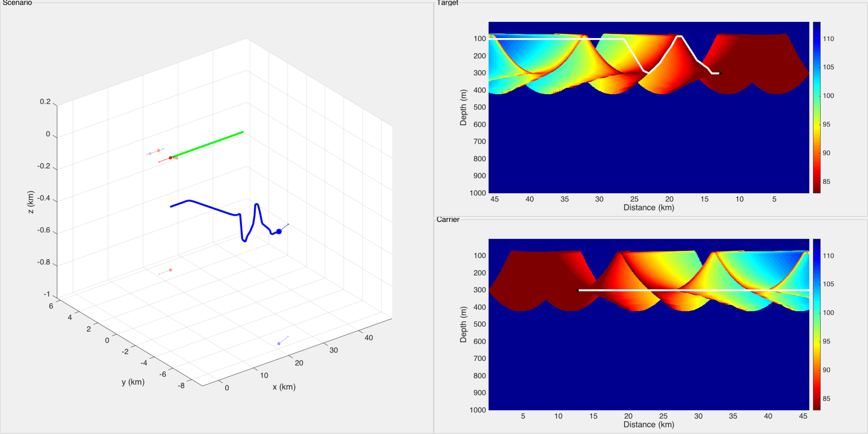Select the Carrier plot Depth (m) label
The width and height of the screenshot is (868, 434).
(463, 324)
